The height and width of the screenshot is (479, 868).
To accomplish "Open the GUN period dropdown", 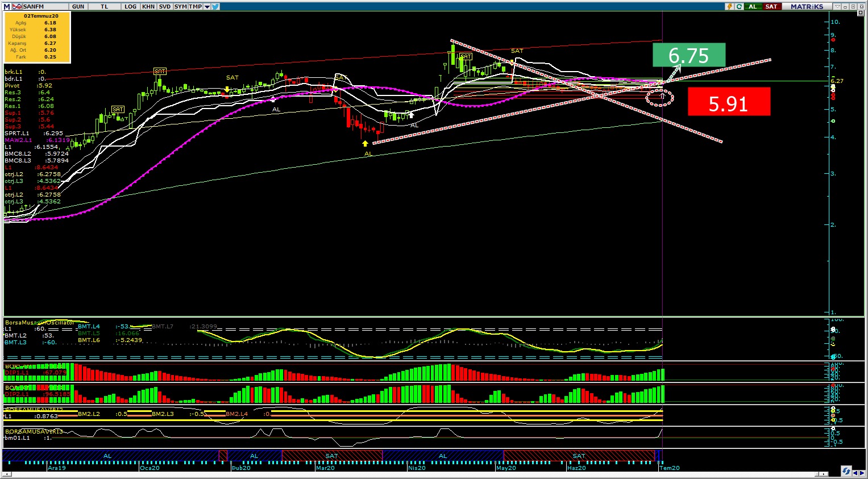I will 78,6.
